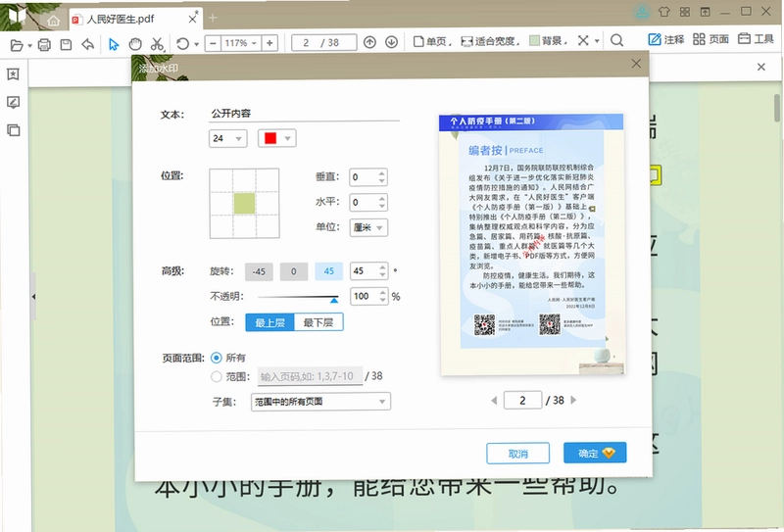The height and width of the screenshot is (532, 784).
Task: Open the 工具 tools menu
Action: (756, 38)
